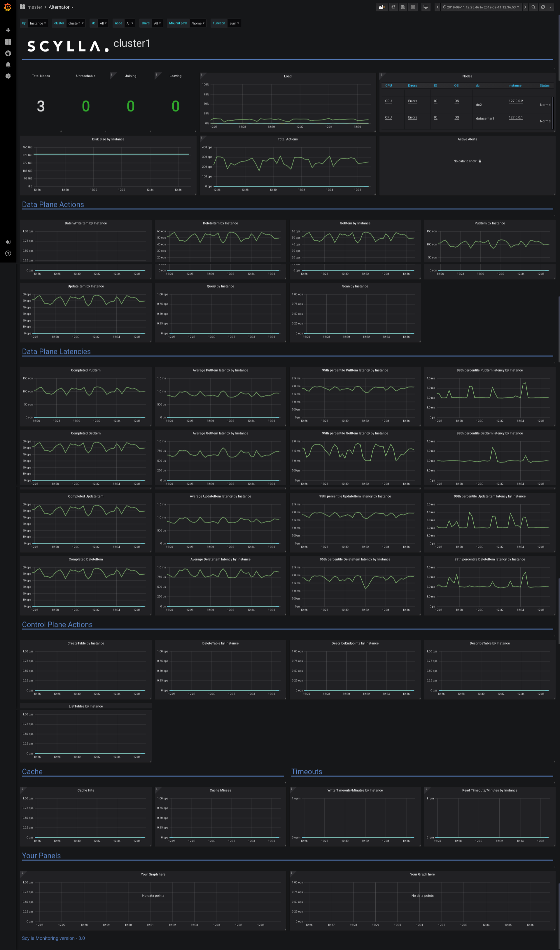Open IO link for 127.0.0.1 row
The width and height of the screenshot is (560, 950).
pos(435,117)
